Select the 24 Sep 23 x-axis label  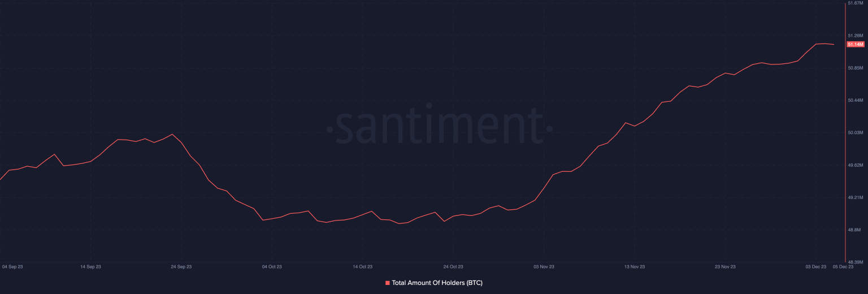point(181,266)
